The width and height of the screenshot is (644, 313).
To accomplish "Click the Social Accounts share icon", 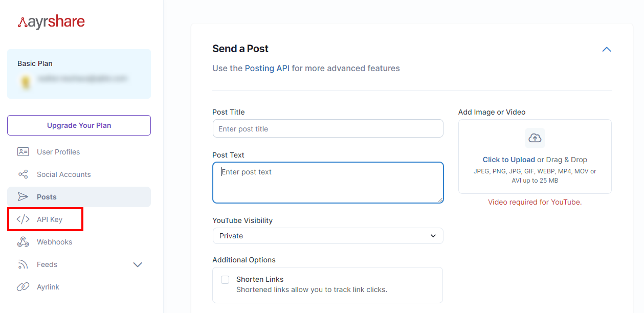I will [23, 174].
